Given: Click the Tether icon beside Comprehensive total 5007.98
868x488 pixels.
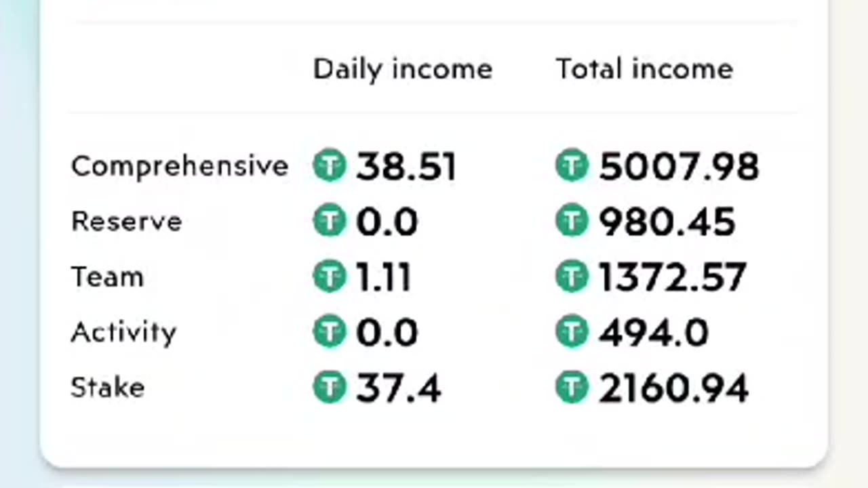Looking at the screenshot, I should tap(572, 166).
